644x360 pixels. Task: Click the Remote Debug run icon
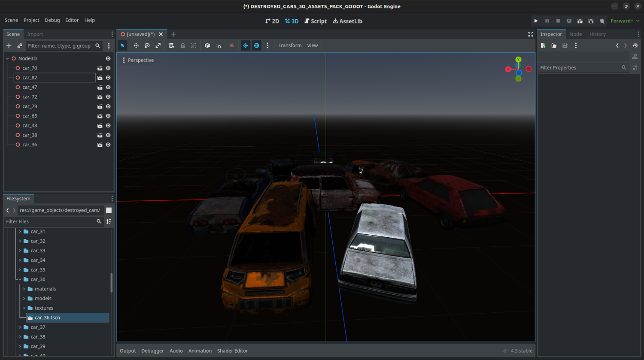point(569,21)
